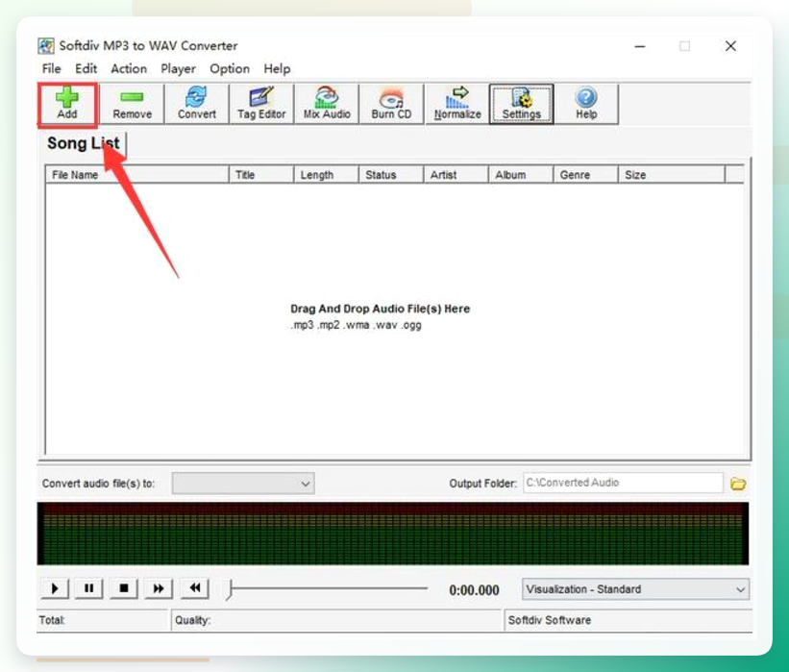Start conversion with the Convert button

[197, 104]
